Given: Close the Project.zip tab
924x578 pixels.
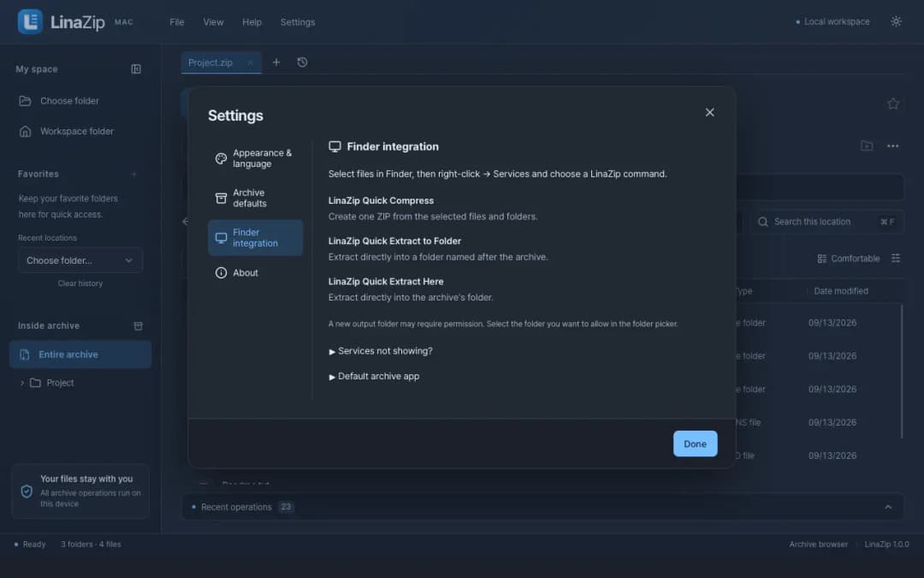Looking at the screenshot, I should (250, 63).
